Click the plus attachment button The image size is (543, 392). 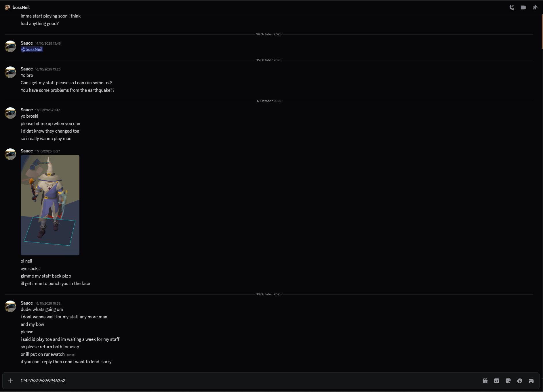[10, 381]
